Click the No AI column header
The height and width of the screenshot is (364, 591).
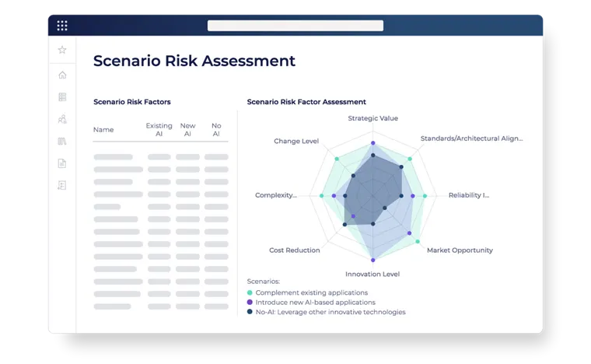(x=216, y=130)
